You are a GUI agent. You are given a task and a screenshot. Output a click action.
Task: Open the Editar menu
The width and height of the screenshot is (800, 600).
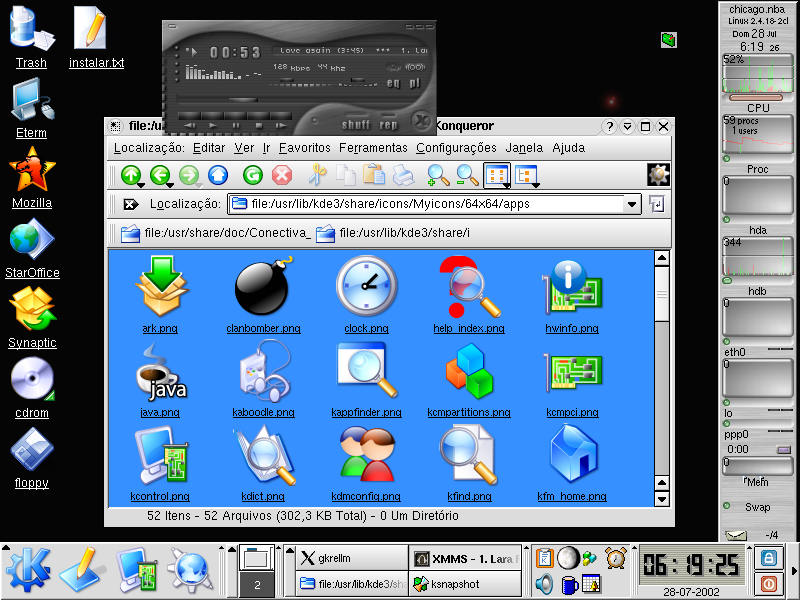pyautogui.click(x=209, y=148)
